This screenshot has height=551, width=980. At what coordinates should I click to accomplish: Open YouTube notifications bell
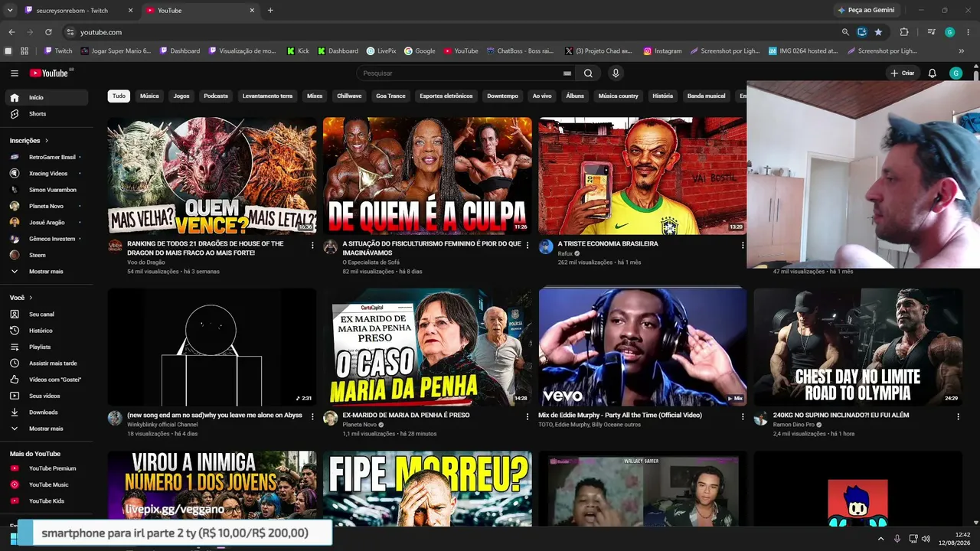(x=933, y=73)
